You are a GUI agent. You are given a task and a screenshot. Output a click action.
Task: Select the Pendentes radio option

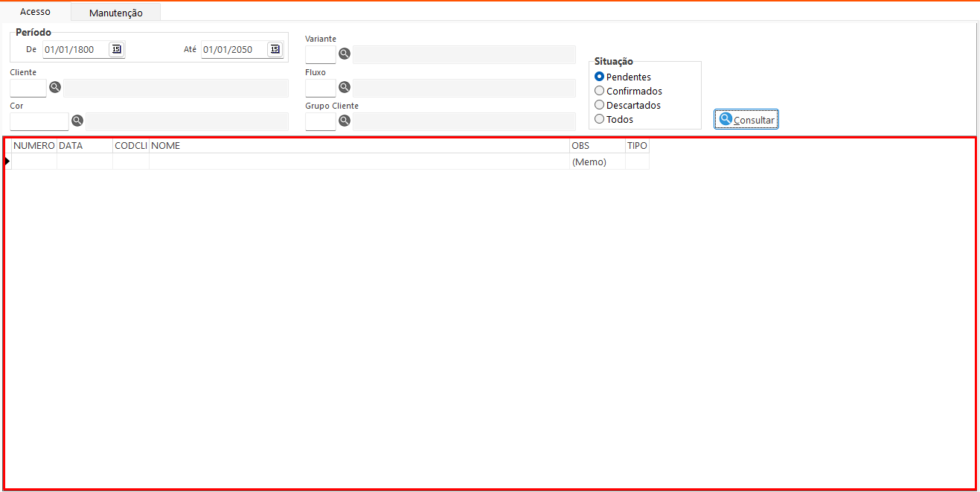(600, 77)
